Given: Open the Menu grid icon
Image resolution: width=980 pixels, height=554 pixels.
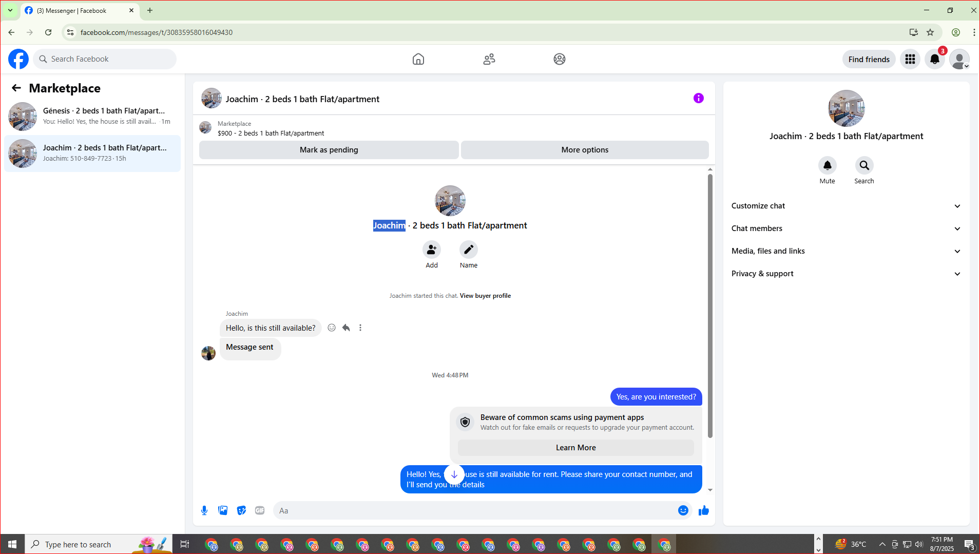Looking at the screenshot, I should tap(910, 59).
